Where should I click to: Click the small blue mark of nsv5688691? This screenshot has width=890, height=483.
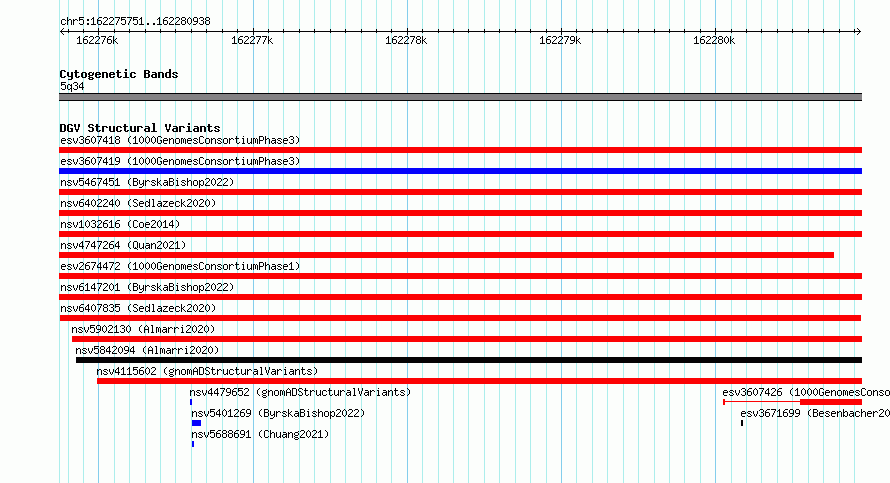[x=193, y=444]
